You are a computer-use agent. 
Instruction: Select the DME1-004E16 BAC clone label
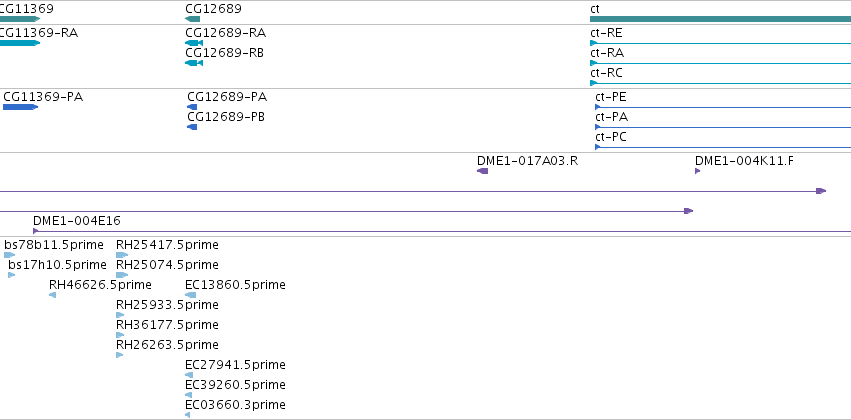[x=77, y=221]
